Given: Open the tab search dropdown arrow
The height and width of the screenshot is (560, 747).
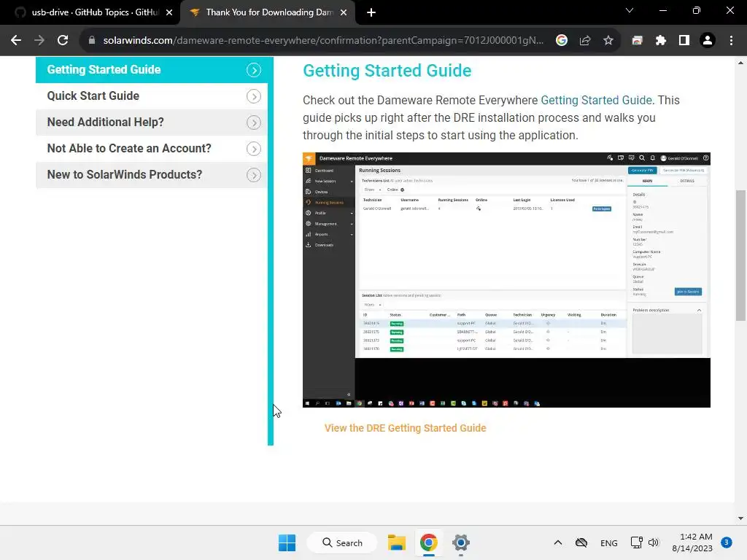Looking at the screenshot, I should point(630,10).
